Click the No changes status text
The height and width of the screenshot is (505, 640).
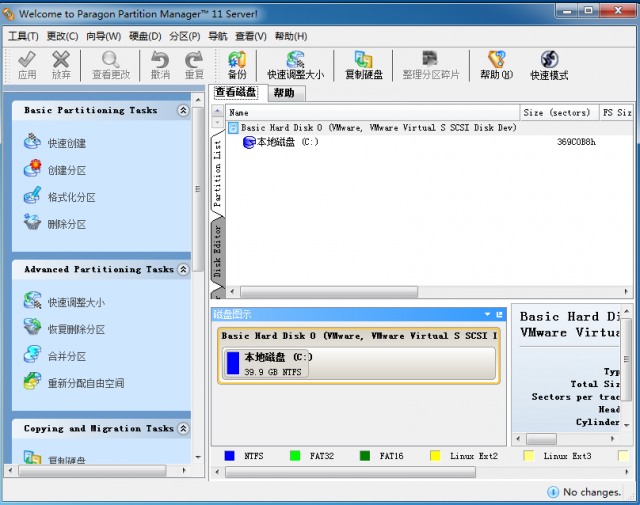tap(591, 492)
